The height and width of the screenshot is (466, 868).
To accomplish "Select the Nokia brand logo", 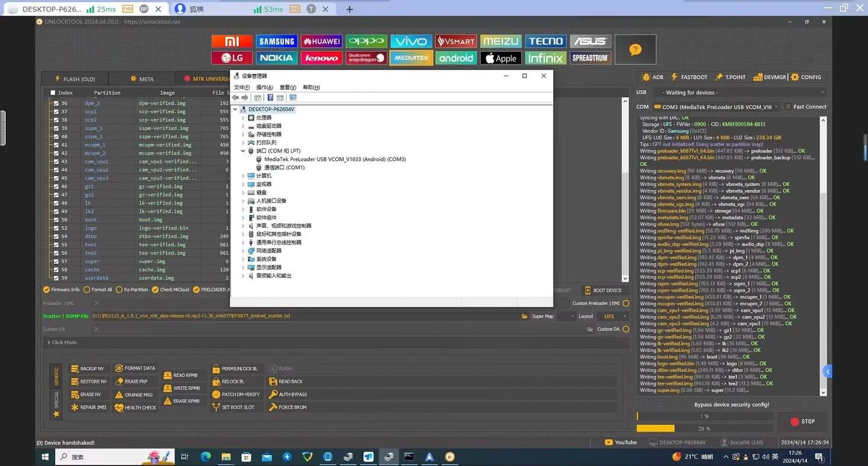I will 277,58.
